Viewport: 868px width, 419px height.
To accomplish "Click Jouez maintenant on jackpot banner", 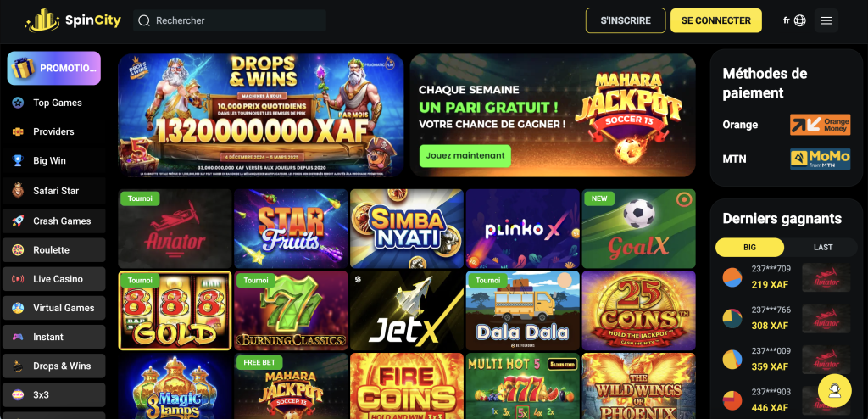I will coord(465,156).
